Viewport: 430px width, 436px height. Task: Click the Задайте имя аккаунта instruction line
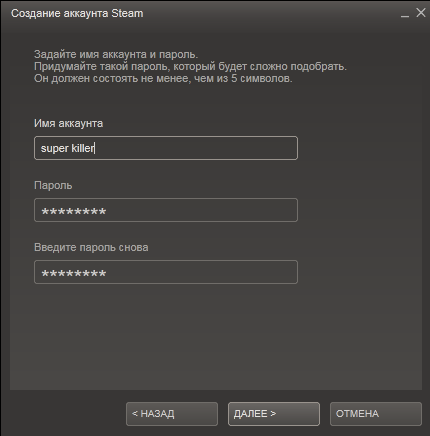(x=116, y=54)
